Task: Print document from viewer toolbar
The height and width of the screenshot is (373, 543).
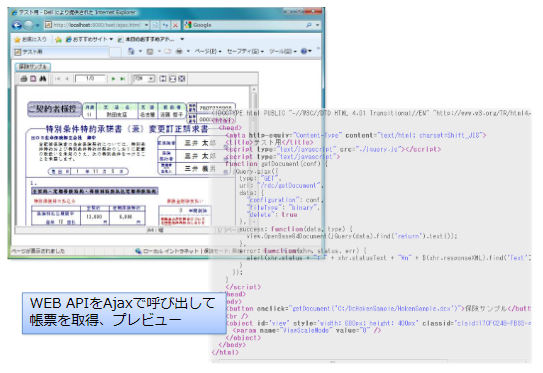Action: [x=24, y=79]
